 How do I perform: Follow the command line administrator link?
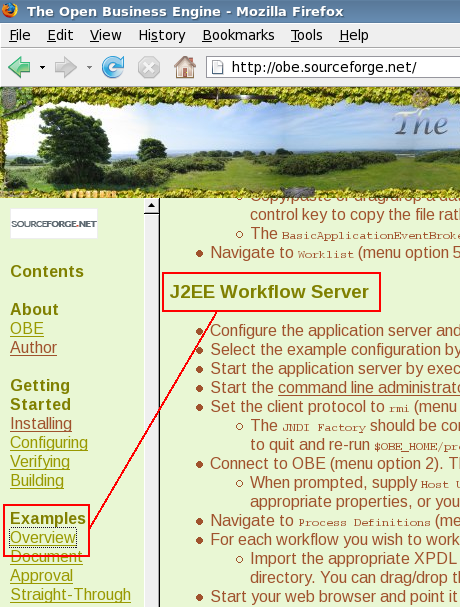(369, 388)
